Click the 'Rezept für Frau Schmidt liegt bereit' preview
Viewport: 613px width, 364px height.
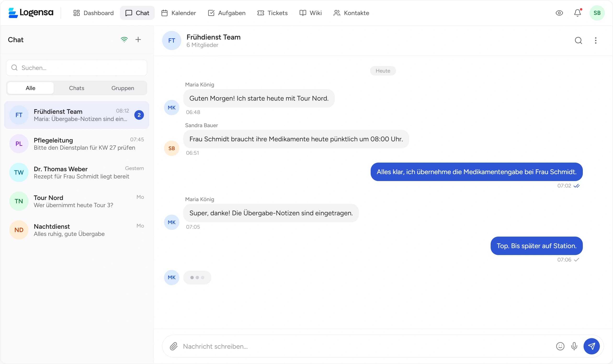tap(81, 176)
